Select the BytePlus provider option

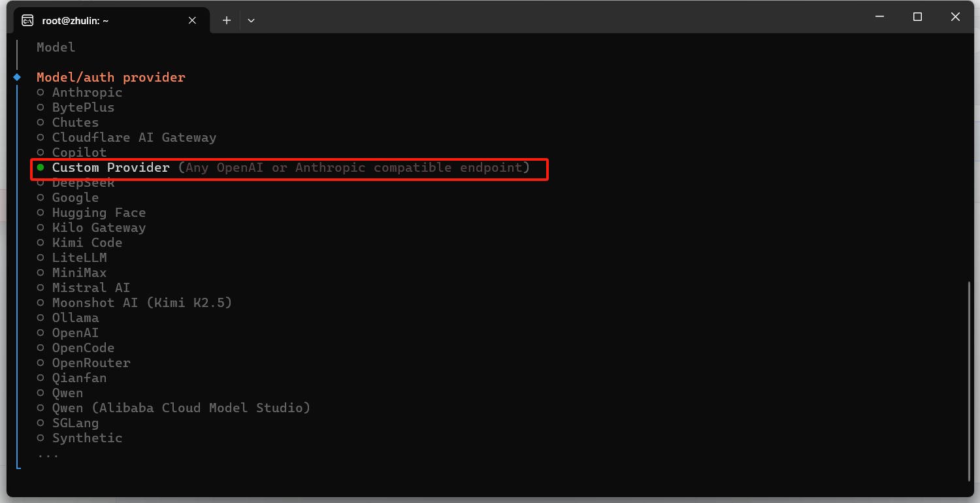tap(76, 108)
